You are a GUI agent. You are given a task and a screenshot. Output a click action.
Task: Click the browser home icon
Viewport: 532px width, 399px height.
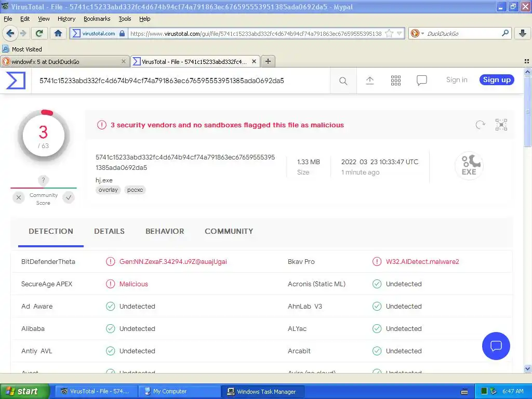(x=58, y=33)
